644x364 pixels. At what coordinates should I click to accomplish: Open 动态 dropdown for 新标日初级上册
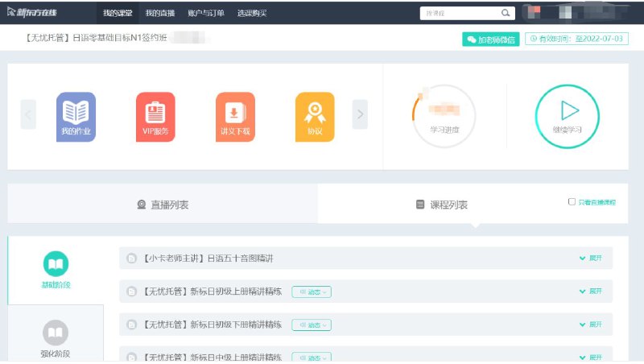pyautogui.click(x=312, y=292)
